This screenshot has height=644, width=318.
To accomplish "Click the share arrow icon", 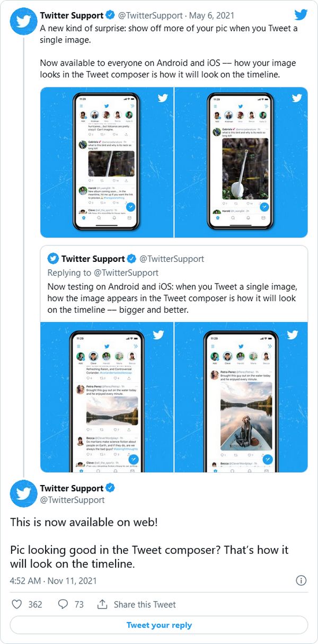I will point(102,604).
